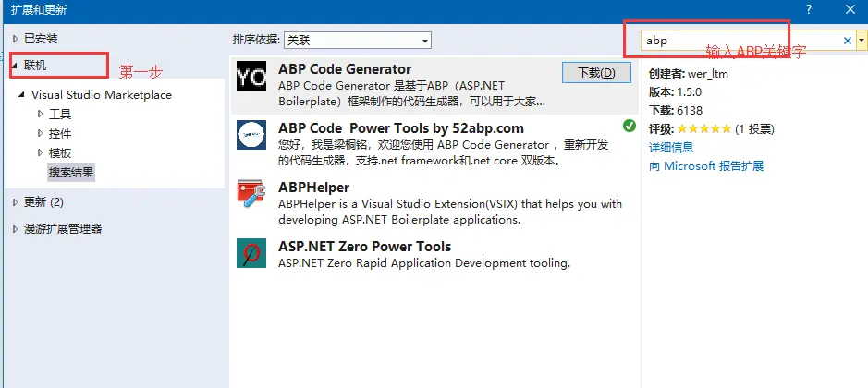The image size is (868, 388).
Task: Select 搜索结果 in the tree
Action: click(x=71, y=172)
